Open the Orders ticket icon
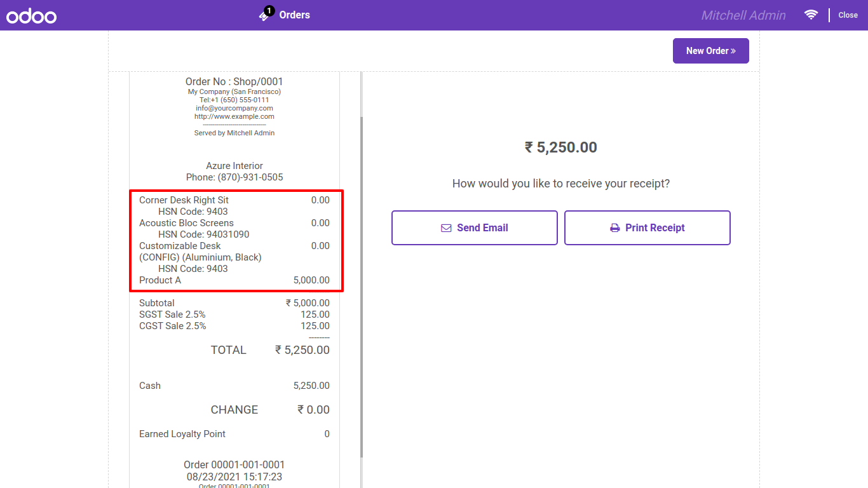This screenshot has width=868, height=488. click(x=264, y=15)
